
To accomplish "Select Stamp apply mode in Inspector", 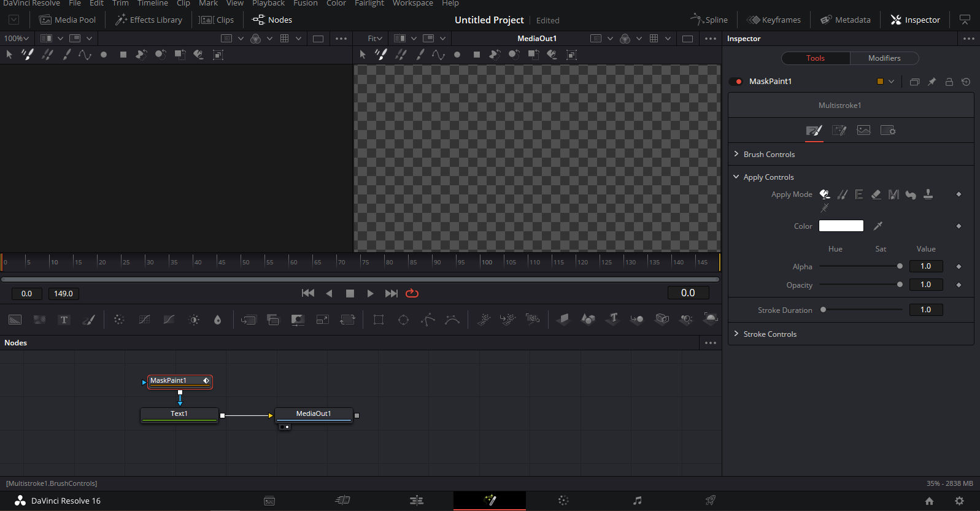I will (928, 194).
